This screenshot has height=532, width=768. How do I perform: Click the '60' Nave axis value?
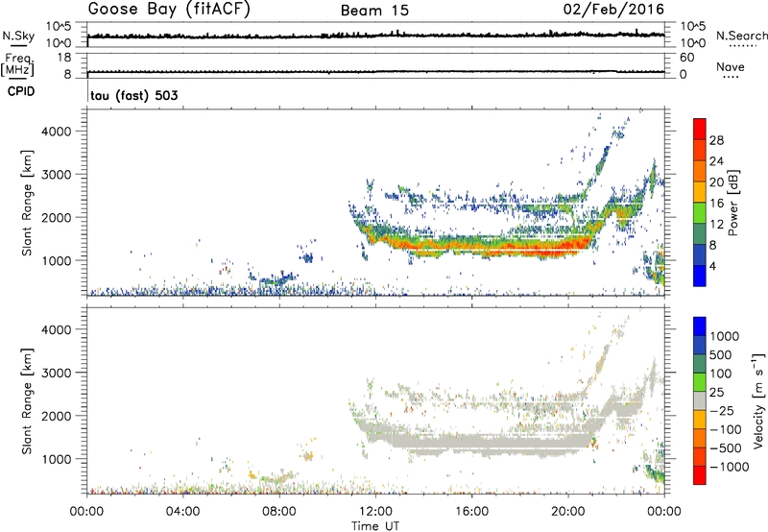(686, 58)
